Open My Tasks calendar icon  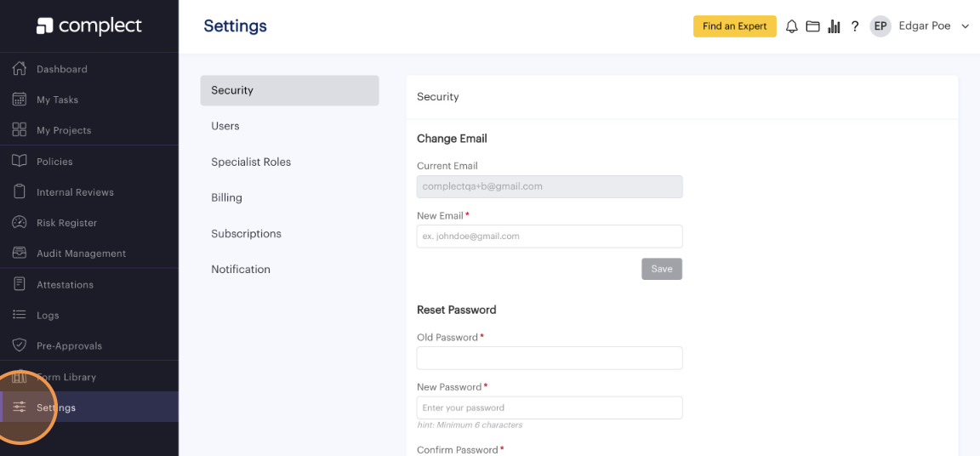(x=20, y=100)
